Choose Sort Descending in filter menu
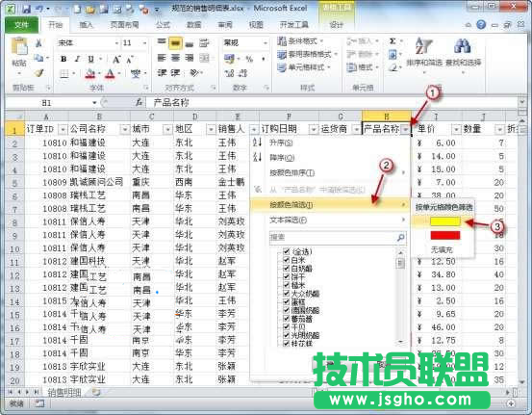The width and height of the screenshot is (532, 415). point(330,158)
